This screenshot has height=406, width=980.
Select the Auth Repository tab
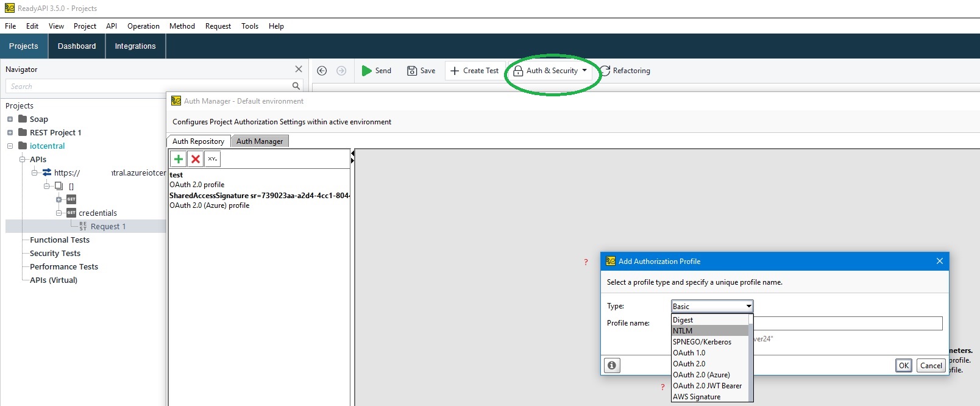click(199, 141)
